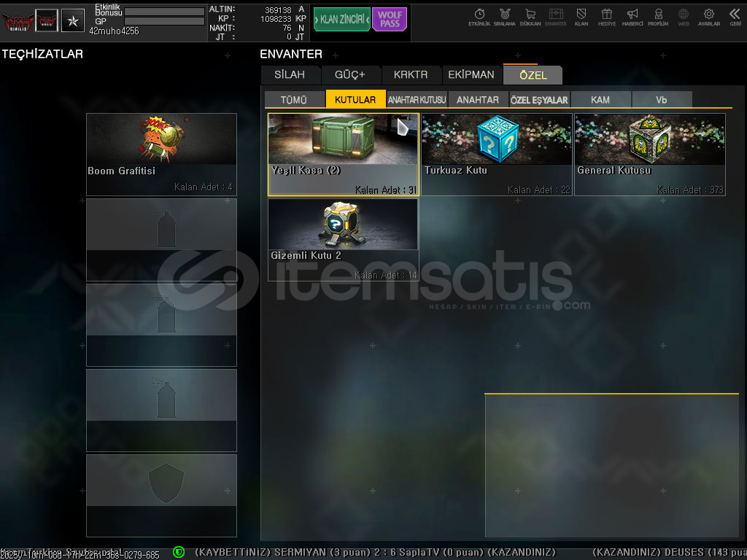Open the Özel Eşyalar sub-tab
This screenshot has width=747, height=560.
[539, 99]
